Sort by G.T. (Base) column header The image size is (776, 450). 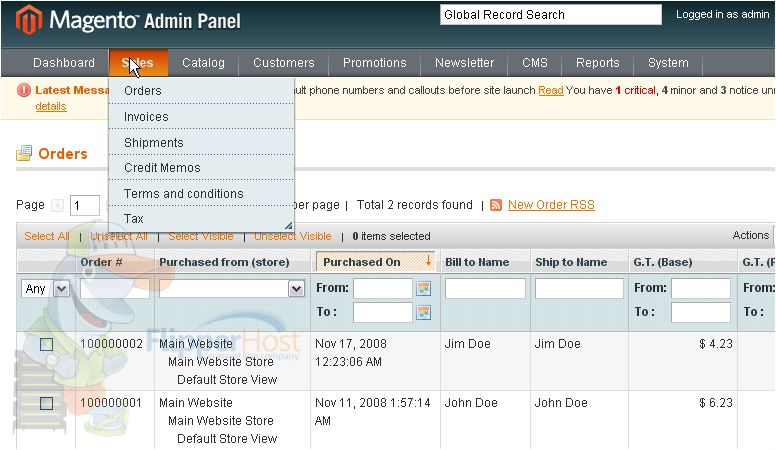(663, 262)
